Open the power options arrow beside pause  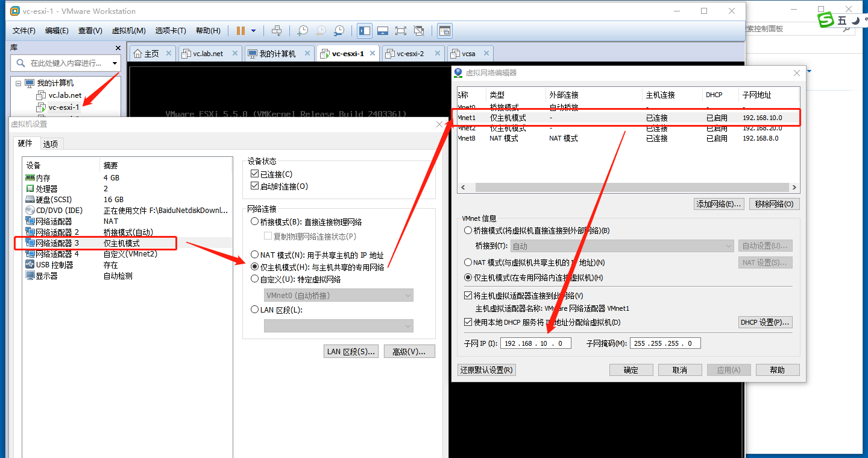pyautogui.click(x=253, y=31)
